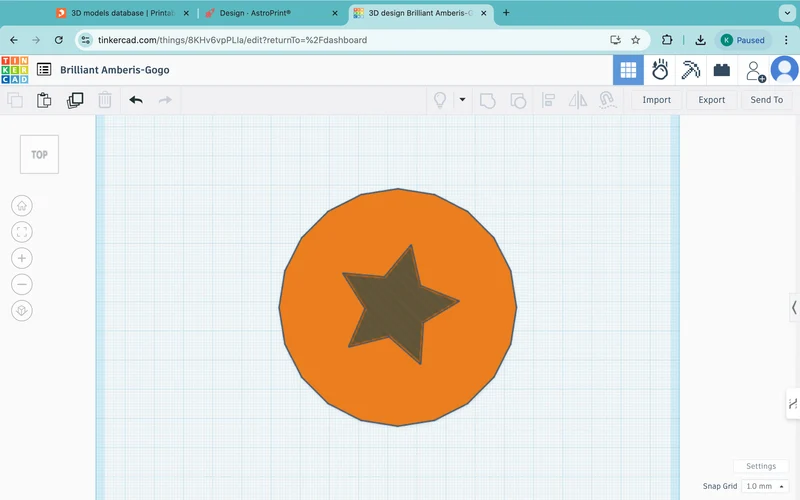Switch to the 3D design grid view
Viewport: 800px width, 500px height.
628,70
